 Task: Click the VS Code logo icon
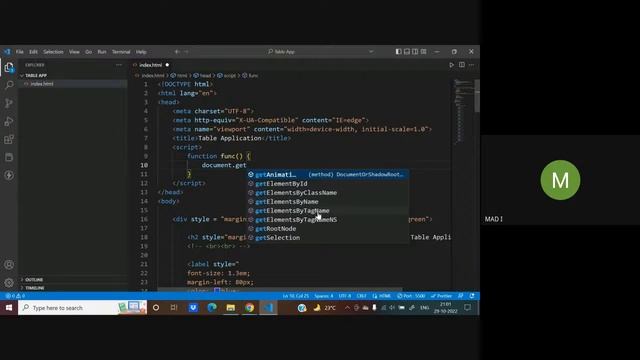pyautogui.click(x=7, y=52)
